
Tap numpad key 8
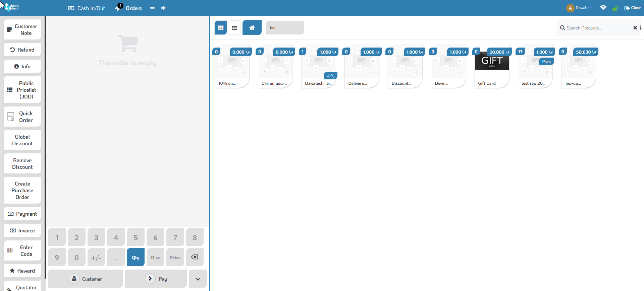(195, 237)
